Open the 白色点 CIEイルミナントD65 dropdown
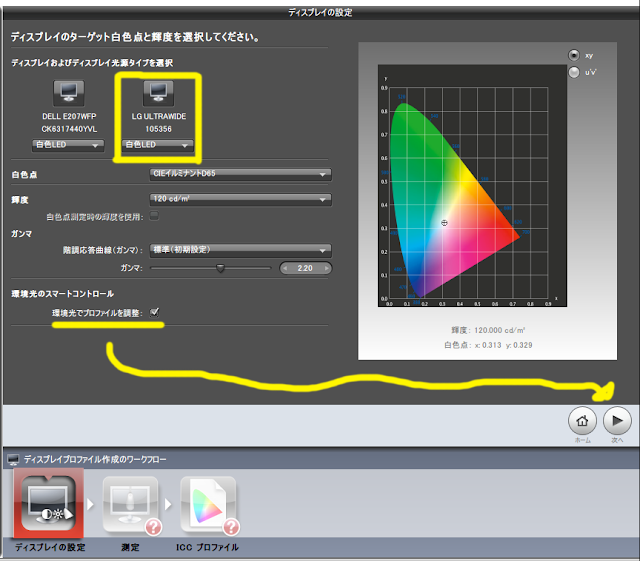The width and height of the screenshot is (640, 561). tap(240, 174)
